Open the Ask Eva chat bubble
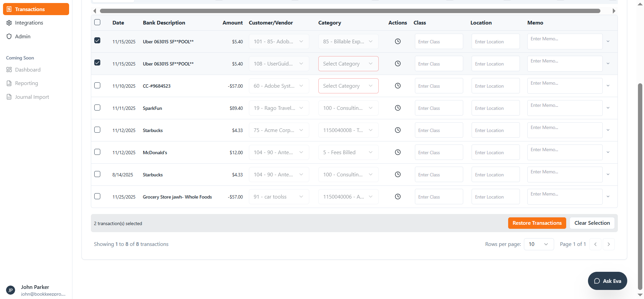This screenshot has width=644, height=299. (607, 281)
